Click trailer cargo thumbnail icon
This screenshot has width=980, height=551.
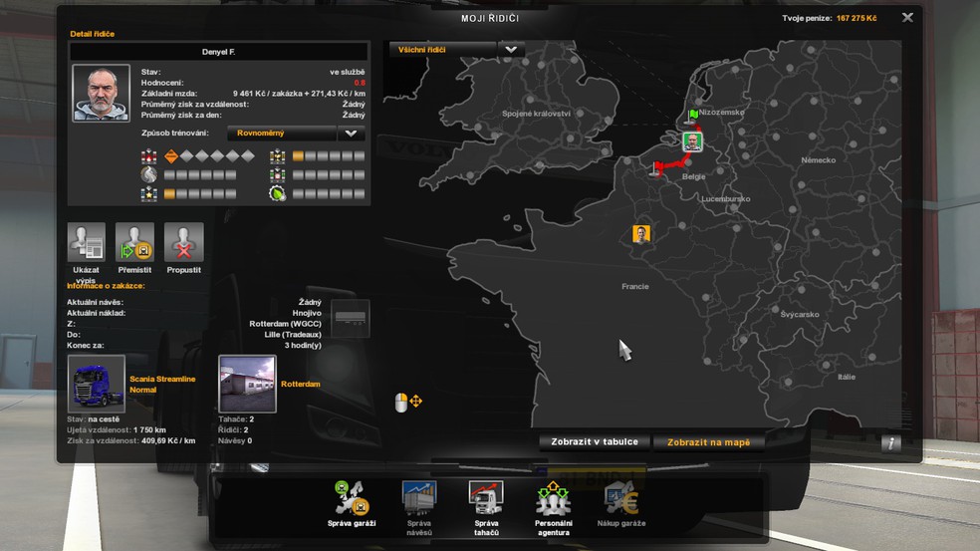(350, 318)
